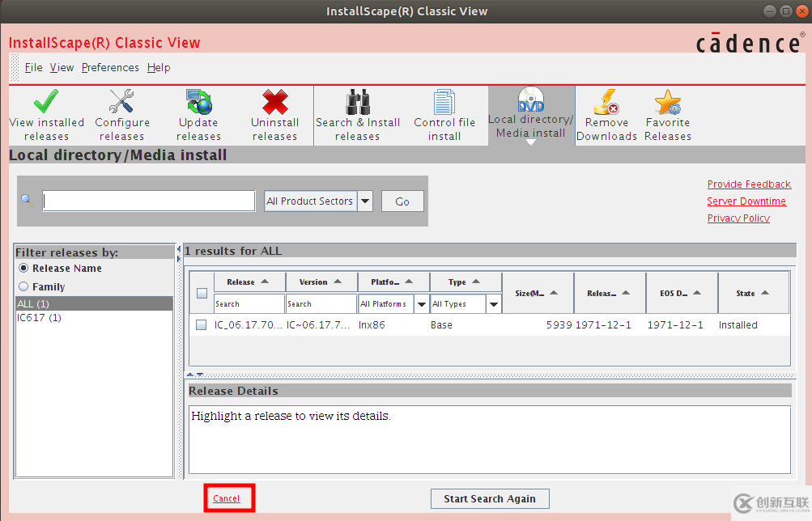This screenshot has height=521, width=812.
Task: Expand the All Platforms filter dropdown
Action: pos(420,303)
